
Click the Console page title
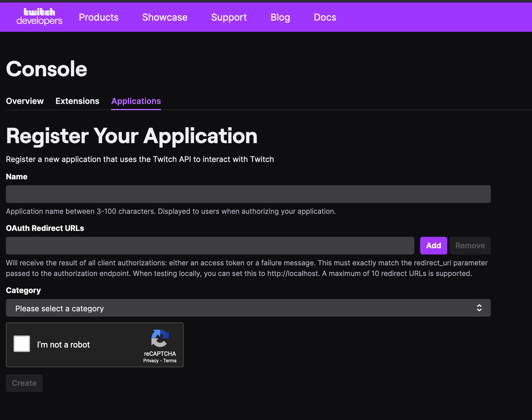[x=46, y=69]
